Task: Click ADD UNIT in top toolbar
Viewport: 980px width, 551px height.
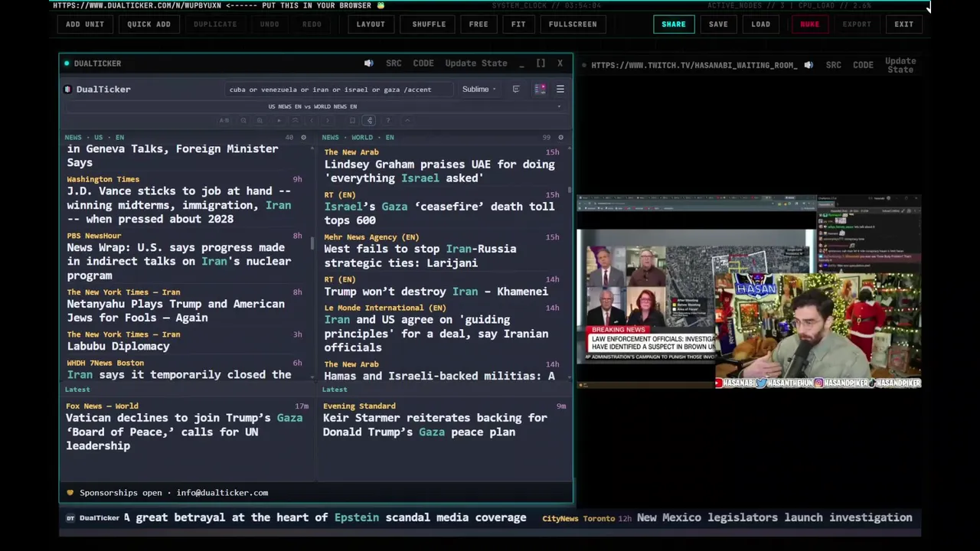Action: pyautogui.click(x=85, y=24)
